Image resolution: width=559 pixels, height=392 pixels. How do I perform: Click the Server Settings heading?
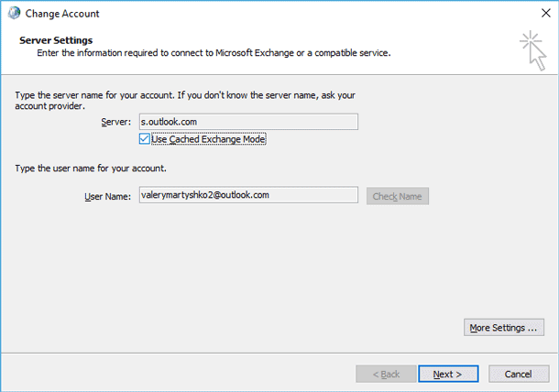(x=56, y=40)
